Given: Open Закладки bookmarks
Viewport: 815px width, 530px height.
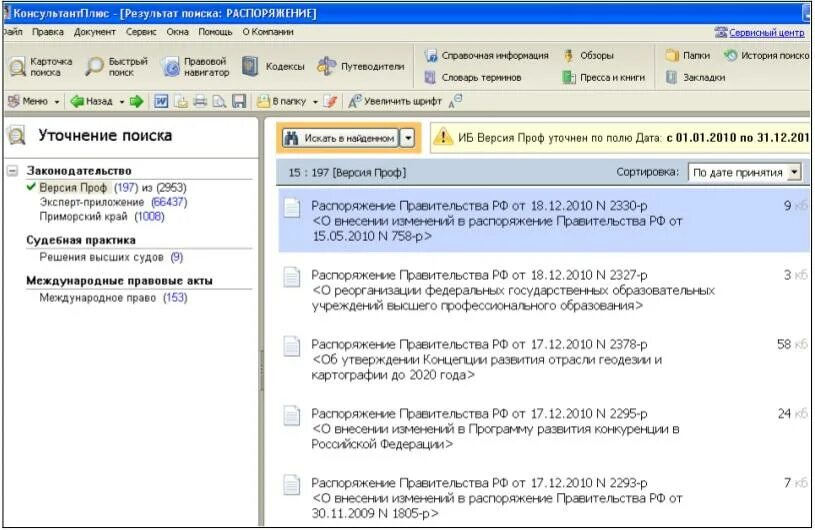Looking at the screenshot, I should (695, 77).
